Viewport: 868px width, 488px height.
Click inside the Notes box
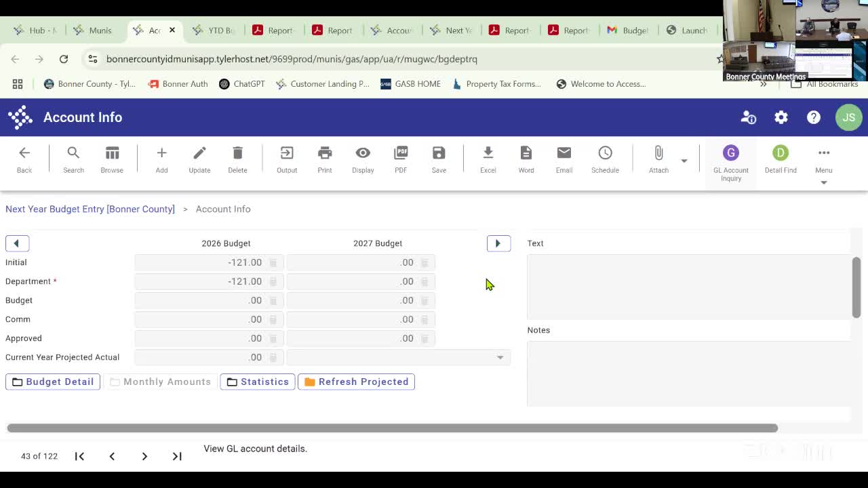[688, 373]
